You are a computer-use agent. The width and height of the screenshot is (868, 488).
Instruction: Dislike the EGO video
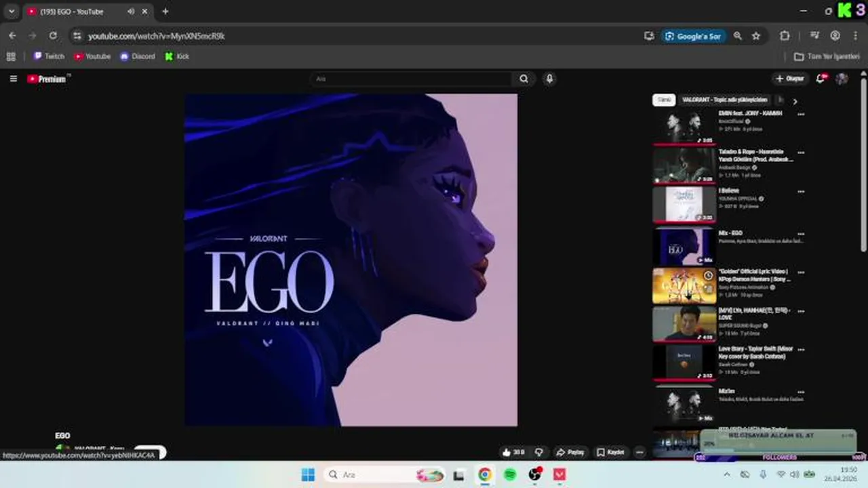click(539, 452)
